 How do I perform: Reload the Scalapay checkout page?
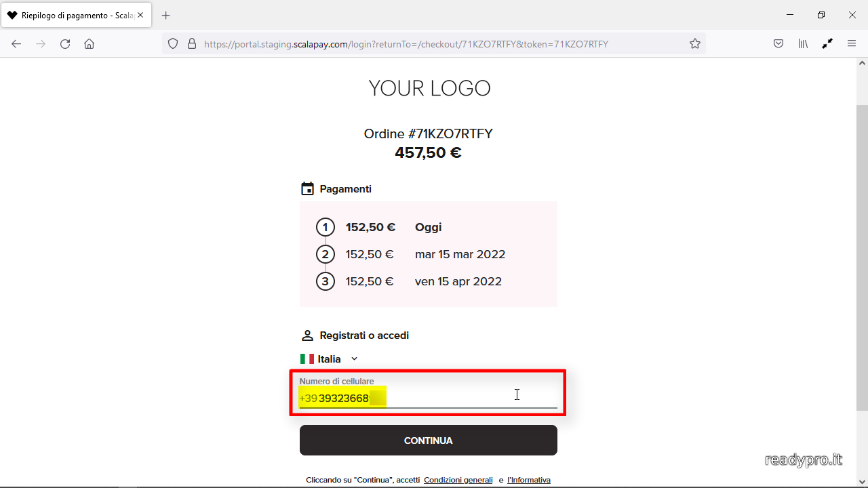[65, 44]
